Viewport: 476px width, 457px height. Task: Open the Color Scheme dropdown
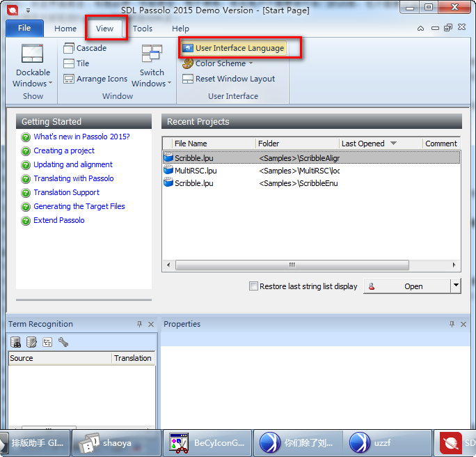[x=217, y=63]
